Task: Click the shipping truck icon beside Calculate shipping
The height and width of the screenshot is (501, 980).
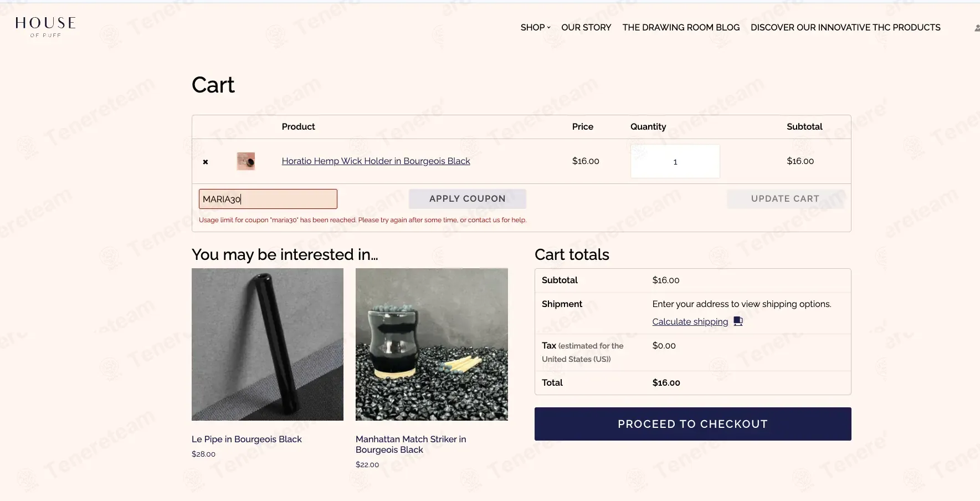Action: coord(738,321)
